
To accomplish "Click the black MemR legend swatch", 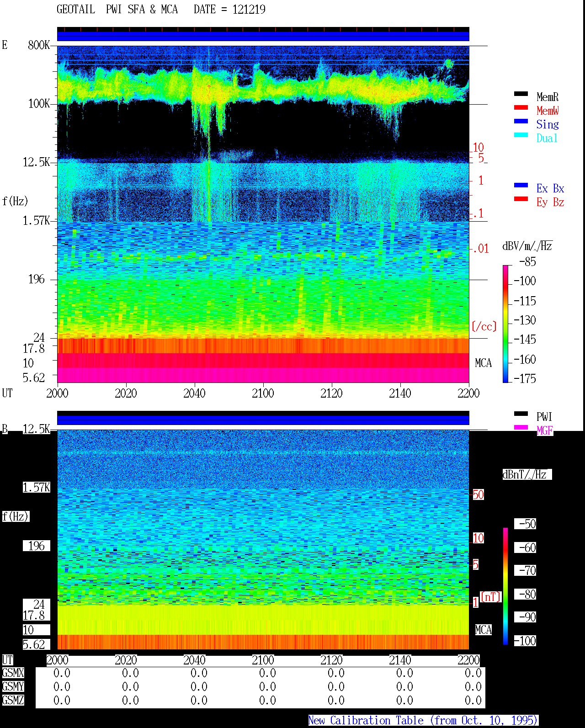I will pyautogui.click(x=521, y=94).
